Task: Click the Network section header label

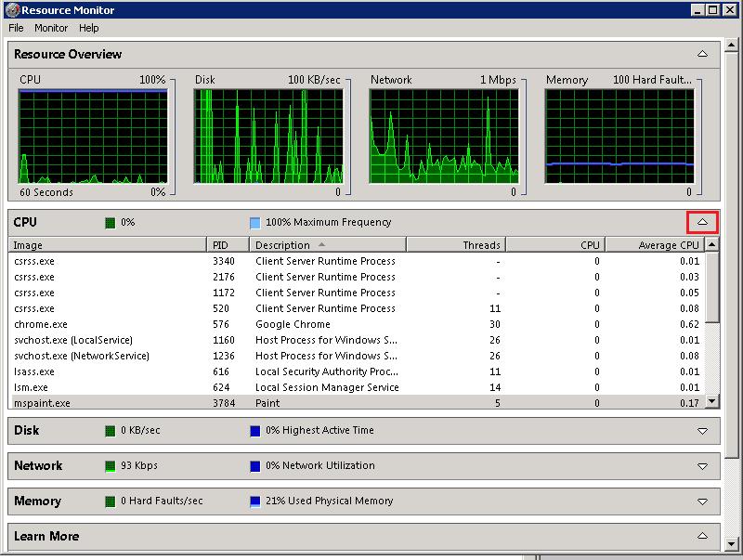Action: click(38, 465)
